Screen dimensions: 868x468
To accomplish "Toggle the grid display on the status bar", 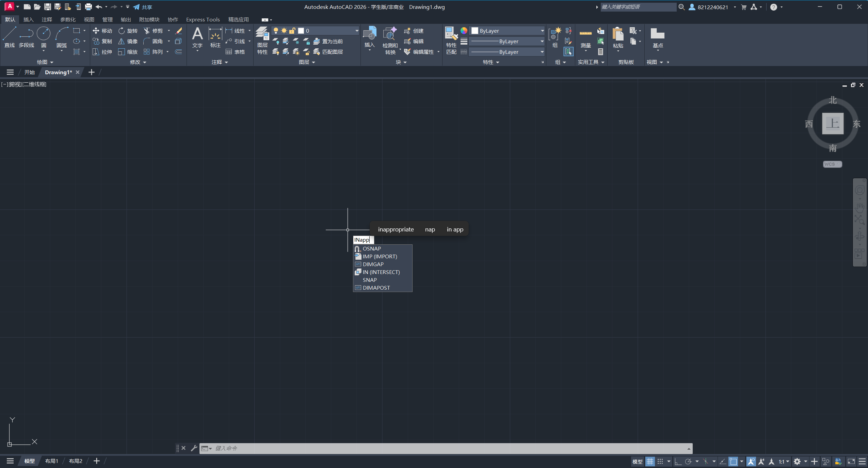I will point(650,461).
